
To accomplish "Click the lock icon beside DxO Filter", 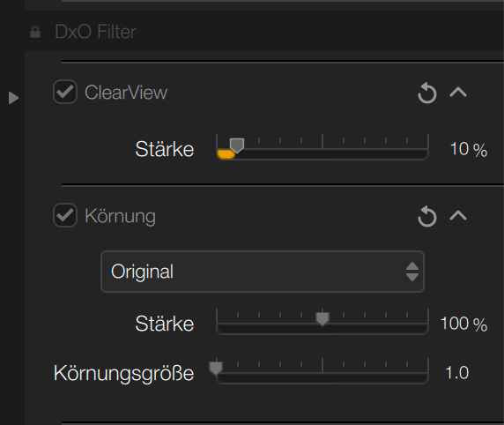I will point(35,32).
